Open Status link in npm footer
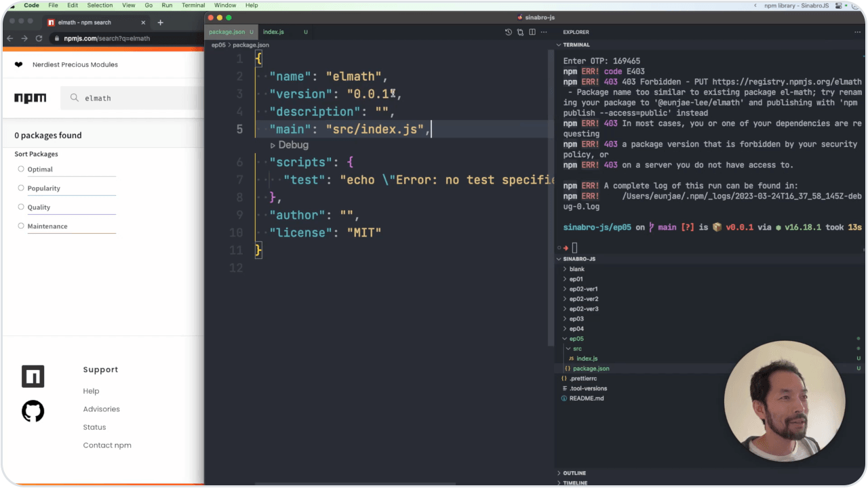 pyautogui.click(x=94, y=428)
